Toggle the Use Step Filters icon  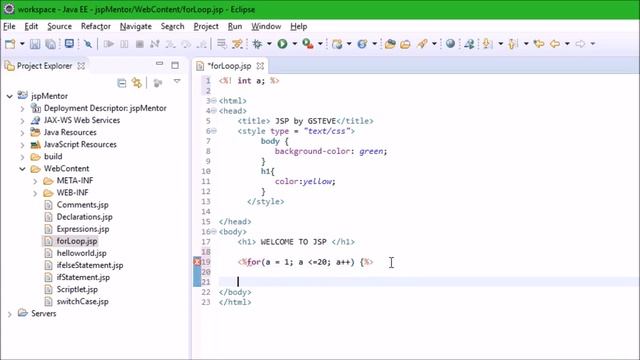(x=237, y=44)
